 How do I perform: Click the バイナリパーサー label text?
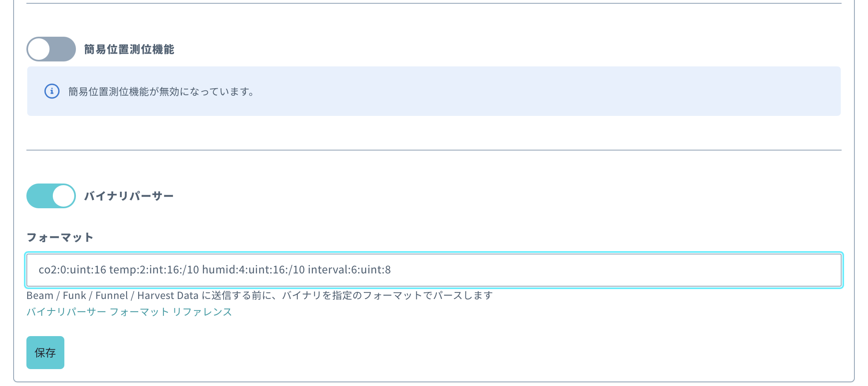click(129, 196)
